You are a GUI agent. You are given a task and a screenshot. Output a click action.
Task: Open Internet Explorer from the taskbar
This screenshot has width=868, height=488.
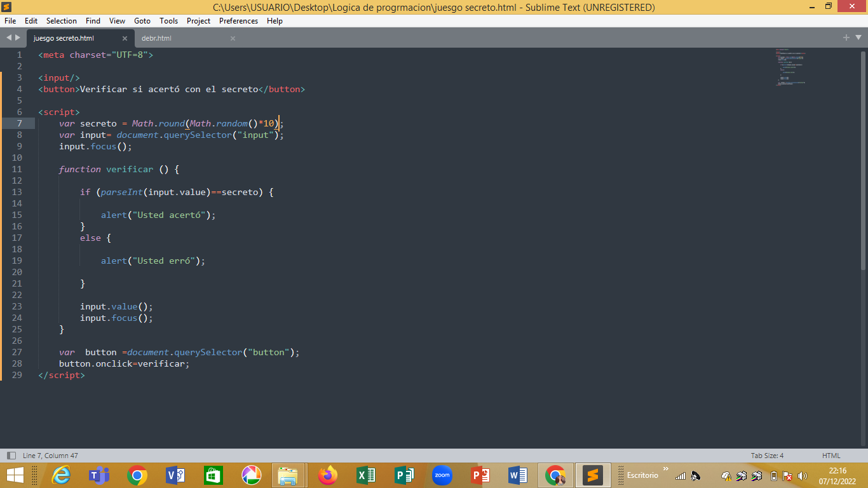(62, 475)
